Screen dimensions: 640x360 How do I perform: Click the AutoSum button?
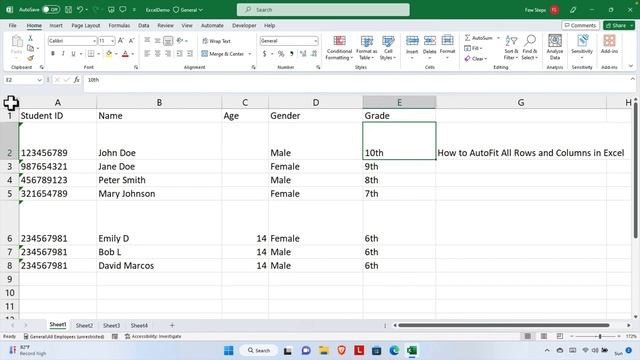pos(478,38)
